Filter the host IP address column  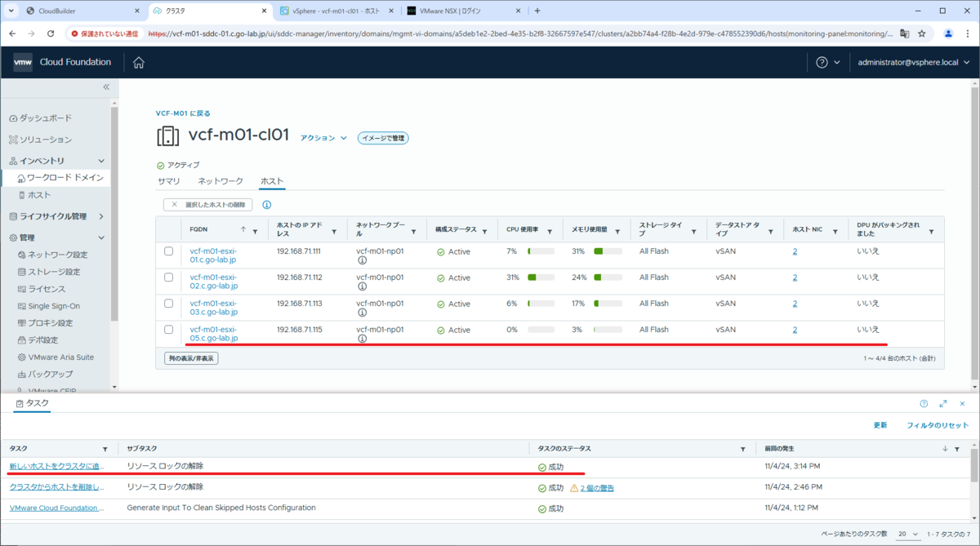[x=335, y=232]
